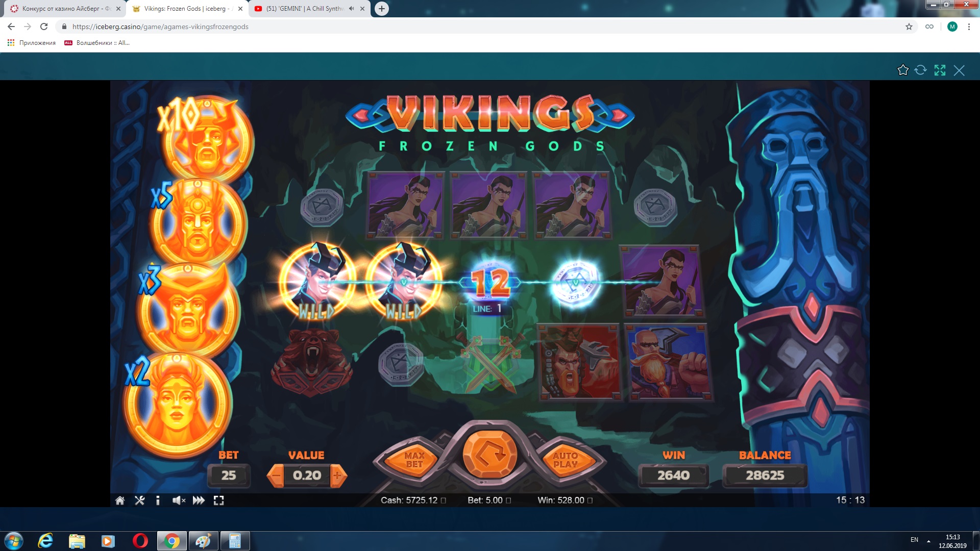
Task: Toggle fast-forward turbo spin icon
Action: (x=199, y=500)
